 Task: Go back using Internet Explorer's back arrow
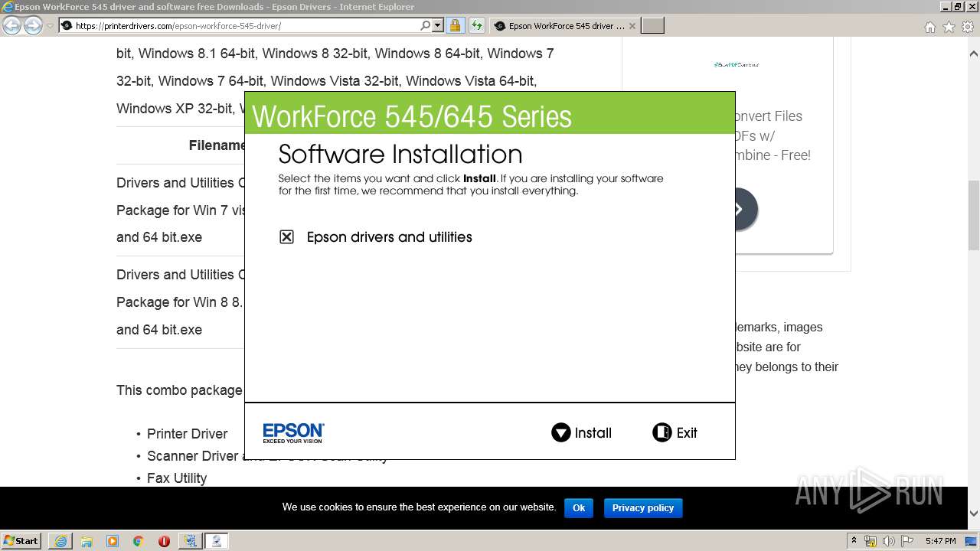11,25
